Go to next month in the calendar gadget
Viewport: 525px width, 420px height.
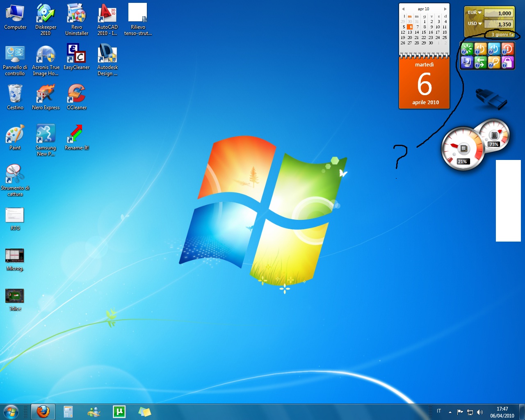[445, 9]
